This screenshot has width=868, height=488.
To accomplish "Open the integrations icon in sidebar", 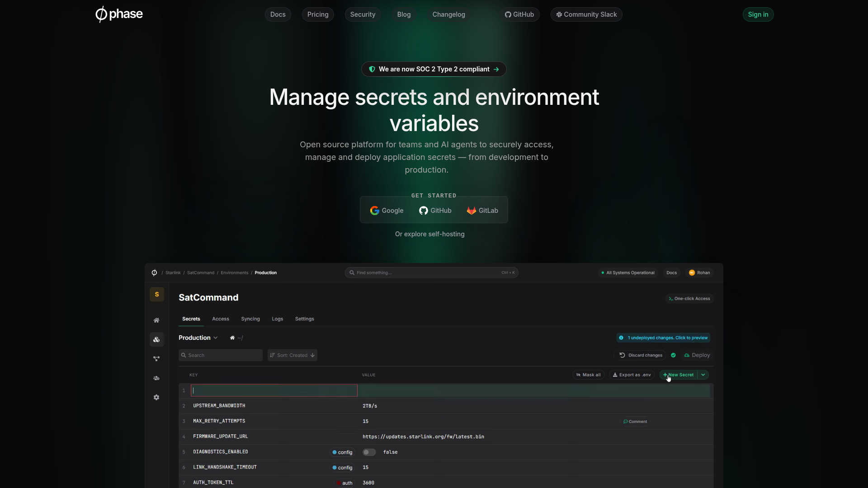I will [x=156, y=359].
